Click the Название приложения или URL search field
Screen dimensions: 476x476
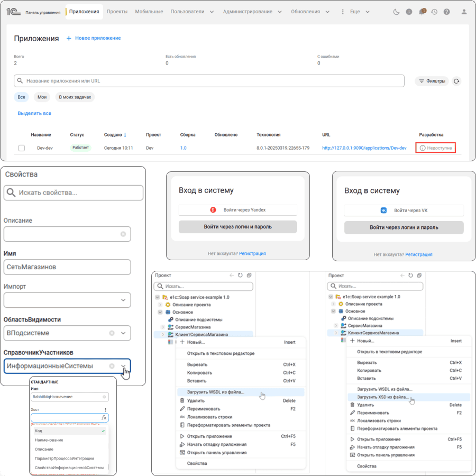[209, 81]
